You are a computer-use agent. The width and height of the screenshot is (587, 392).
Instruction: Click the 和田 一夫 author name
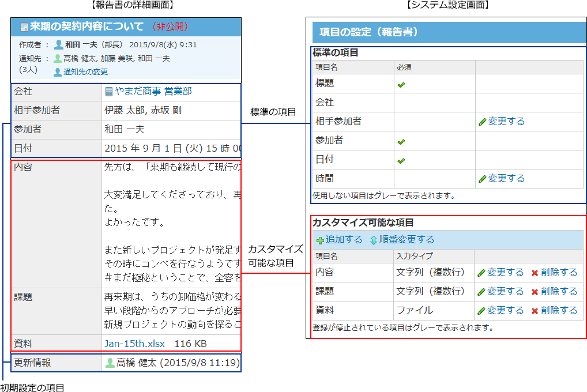click(81, 45)
